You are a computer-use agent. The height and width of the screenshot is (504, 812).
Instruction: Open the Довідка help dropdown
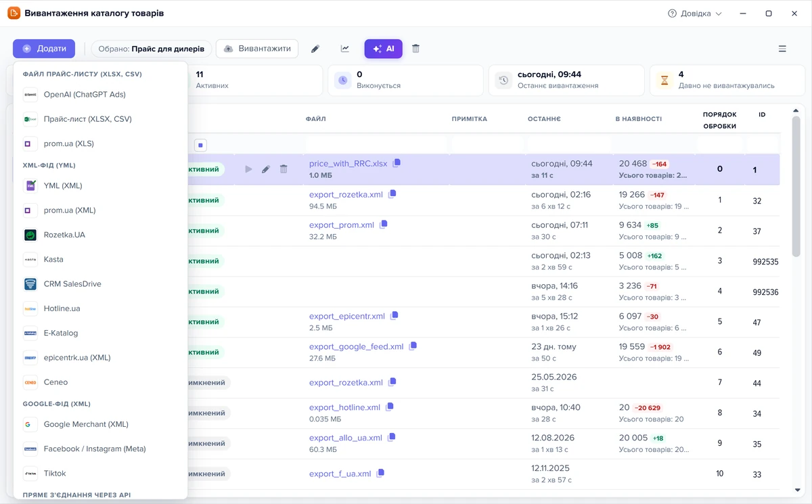point(695,14)
